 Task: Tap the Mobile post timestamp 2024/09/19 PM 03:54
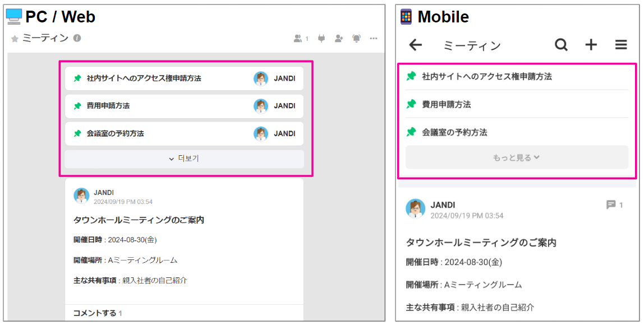click(467, 215)
